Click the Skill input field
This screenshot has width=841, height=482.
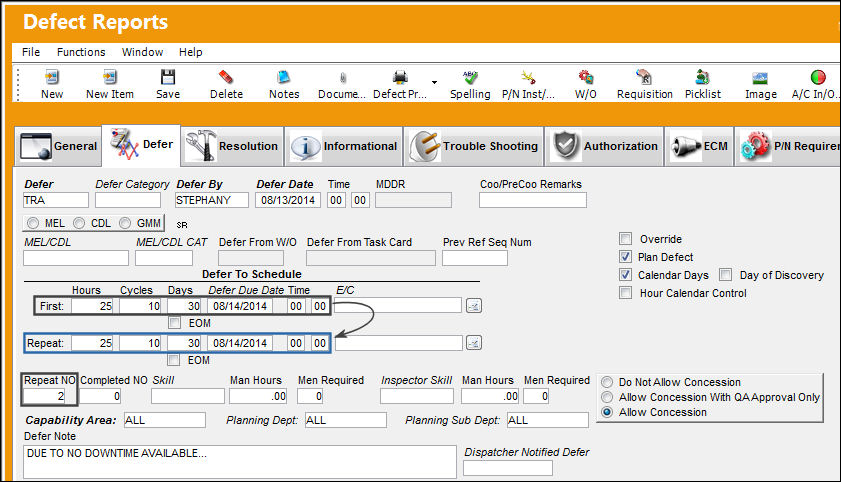coord(188,396)
